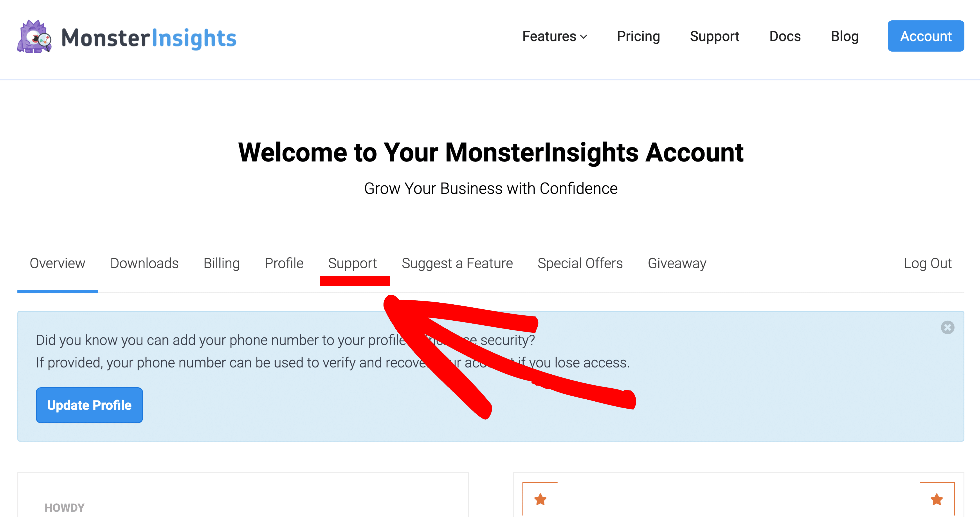Select the Suggest a Feature tab
This screenshot has height=517, width=980.
(457, 264)
